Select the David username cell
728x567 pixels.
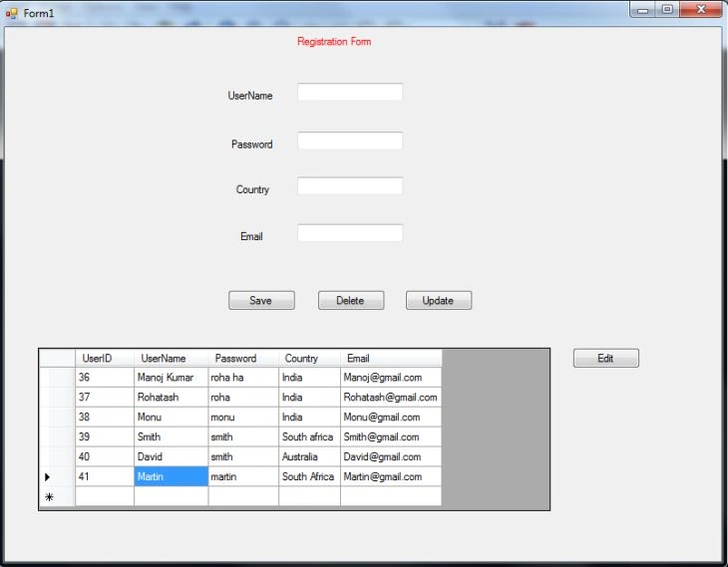[x=171, y=456]
